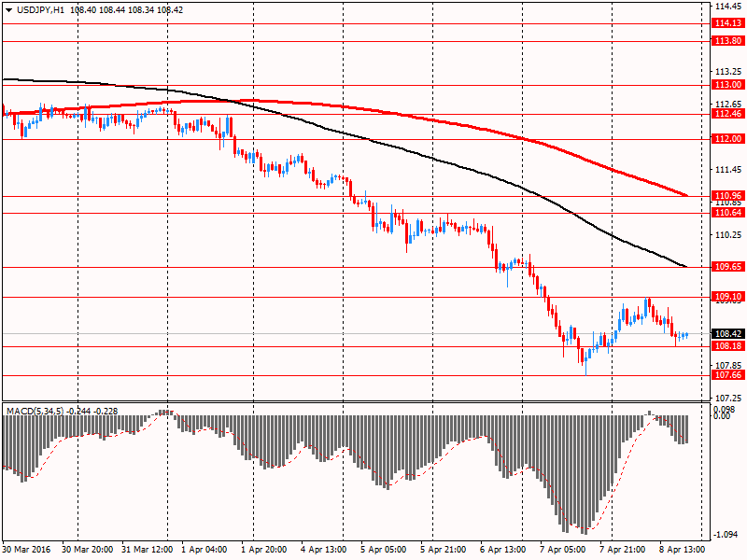Select the 6 Apr 13:00 time axis label
Viewport: 747px width, 560px height.
pos(503,550)
